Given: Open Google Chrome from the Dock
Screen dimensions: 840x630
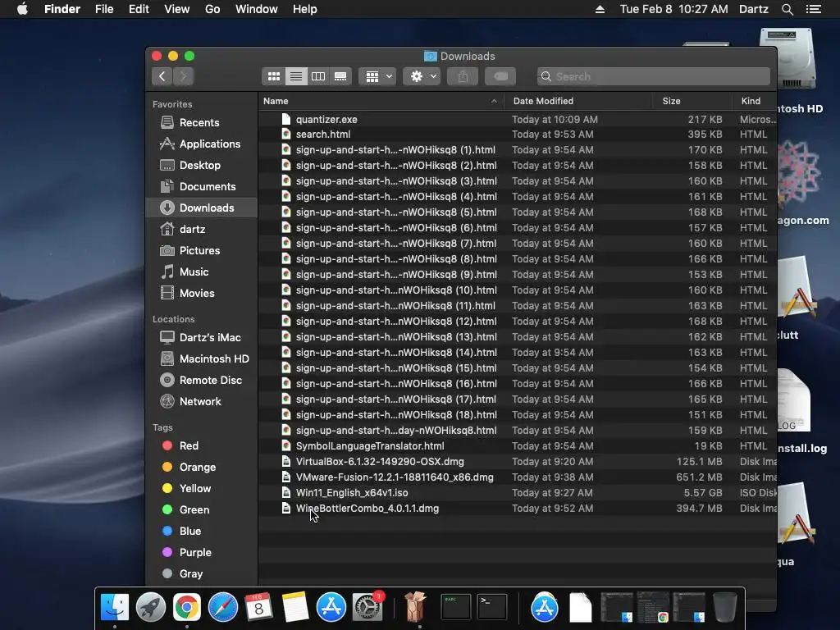Looking at the screenshot, I should point(186,608).
